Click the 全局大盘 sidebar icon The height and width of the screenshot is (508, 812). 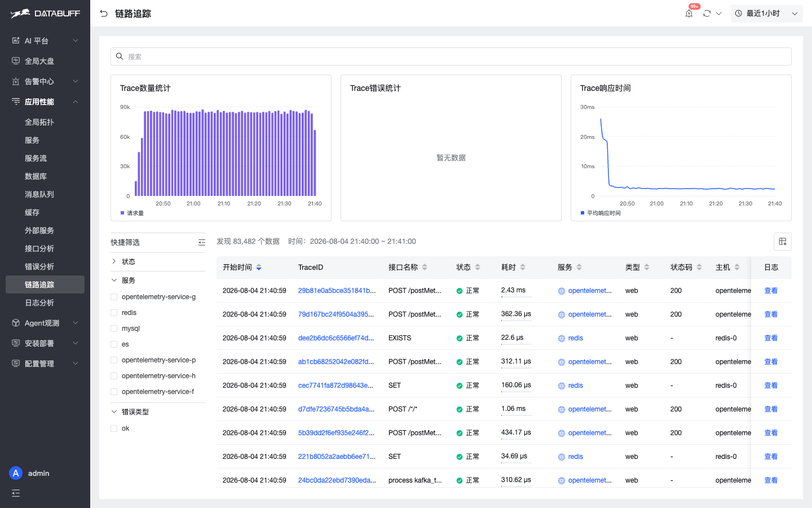pyautogui.click(x=16, y=61)
